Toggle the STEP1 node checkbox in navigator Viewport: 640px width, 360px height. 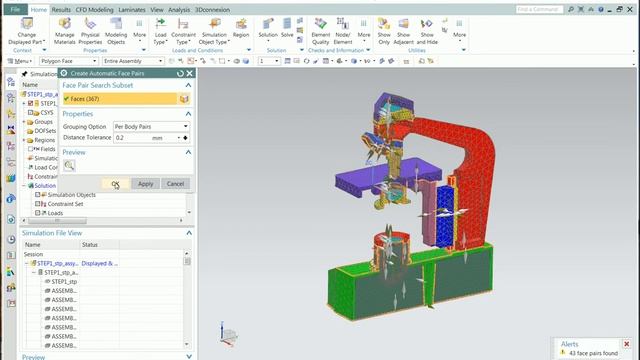click(31, 103)
